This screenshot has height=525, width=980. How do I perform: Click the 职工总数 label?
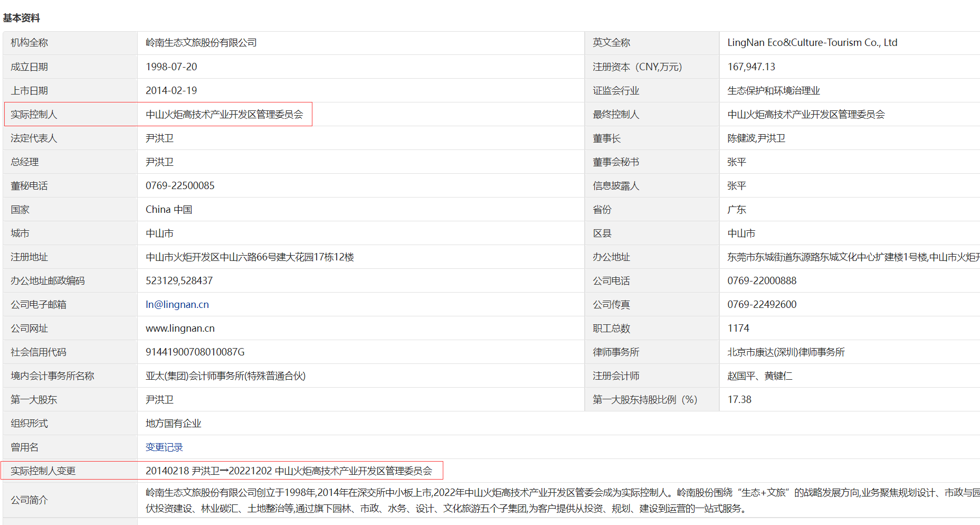[x=611, y=329]
